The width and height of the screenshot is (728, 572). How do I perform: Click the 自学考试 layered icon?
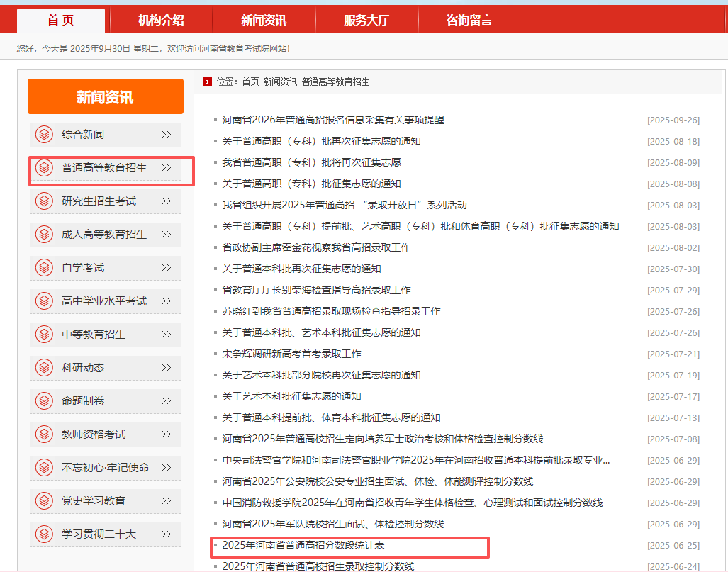(44, 267)
